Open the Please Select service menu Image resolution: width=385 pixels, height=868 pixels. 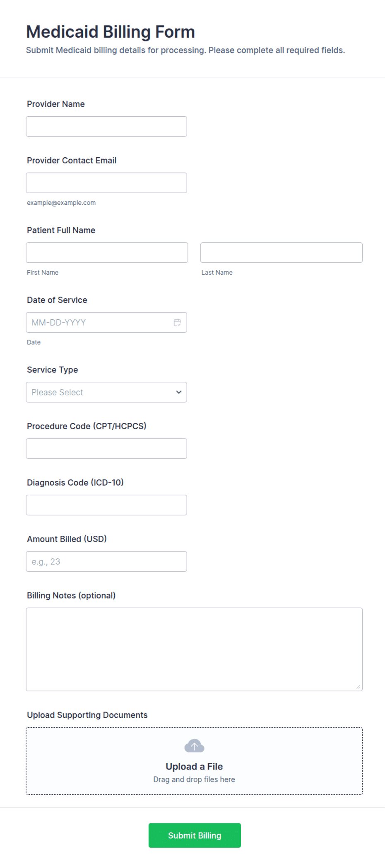coord(106,392)
